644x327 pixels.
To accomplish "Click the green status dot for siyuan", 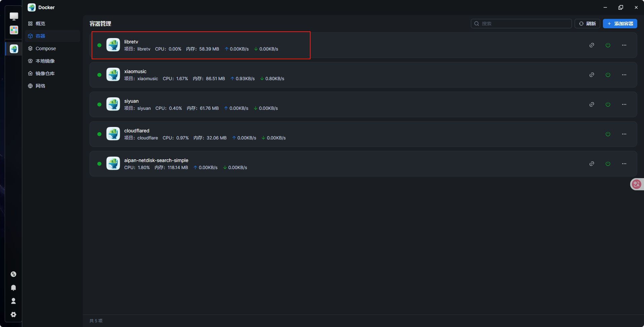I will tap(99, 104).
